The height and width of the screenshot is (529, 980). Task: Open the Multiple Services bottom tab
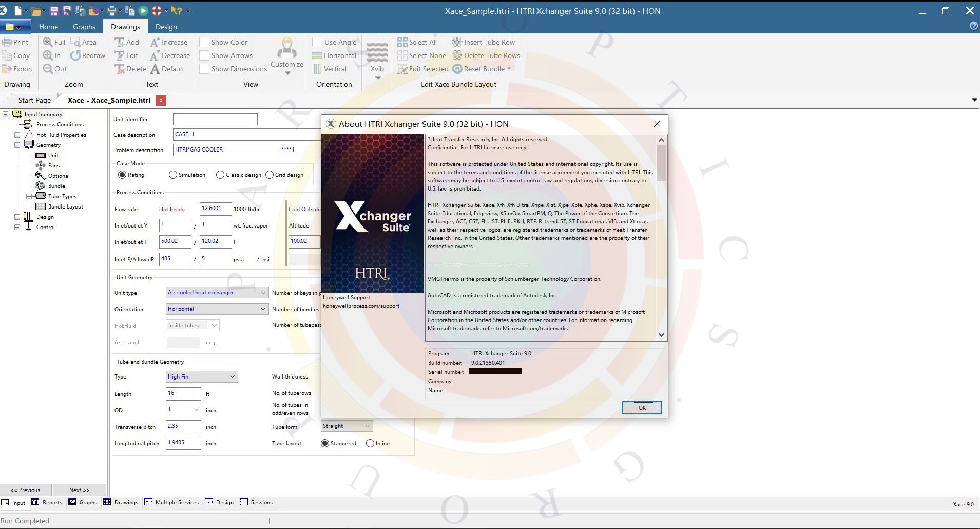[171, 502]
